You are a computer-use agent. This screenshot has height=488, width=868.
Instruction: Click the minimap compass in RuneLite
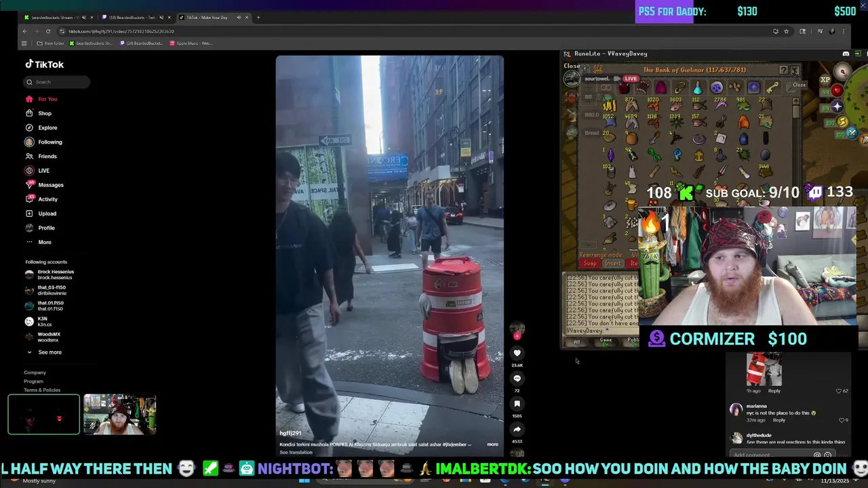point(842,71)
